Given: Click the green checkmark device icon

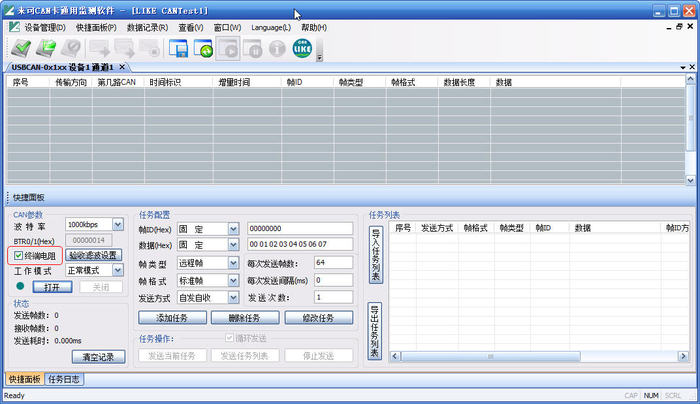Looking at the screenshot, I should (21, 48).
